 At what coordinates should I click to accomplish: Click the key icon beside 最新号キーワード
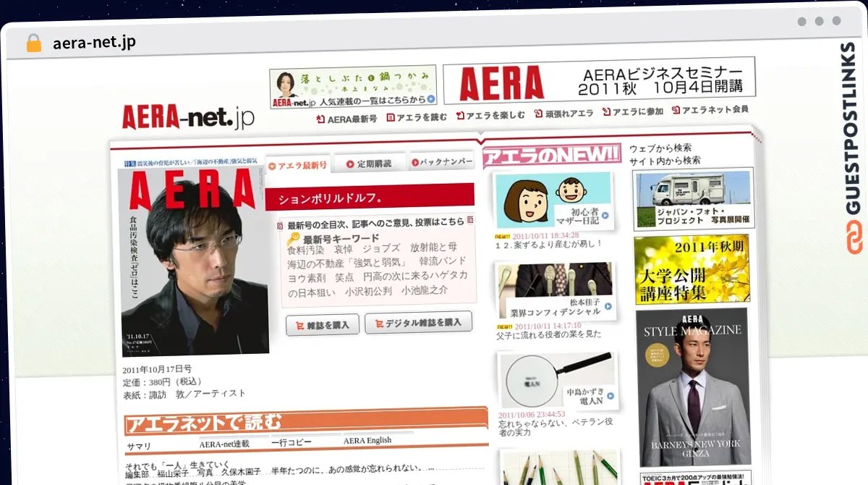click(x=292, y=237)
